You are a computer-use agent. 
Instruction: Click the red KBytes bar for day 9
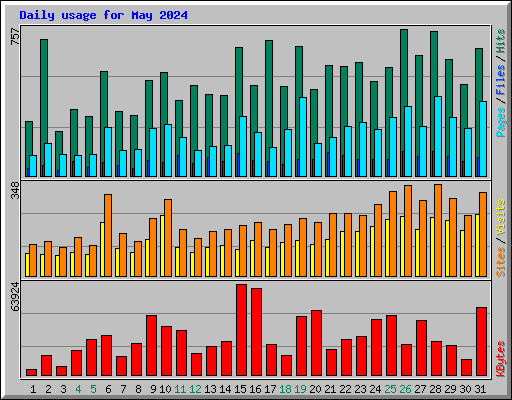(x=151, y=345)
